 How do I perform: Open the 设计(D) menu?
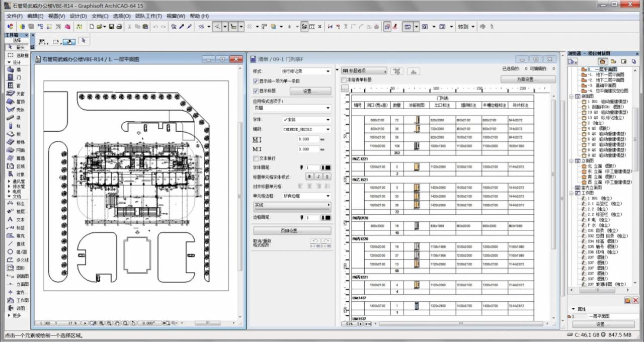78,16
